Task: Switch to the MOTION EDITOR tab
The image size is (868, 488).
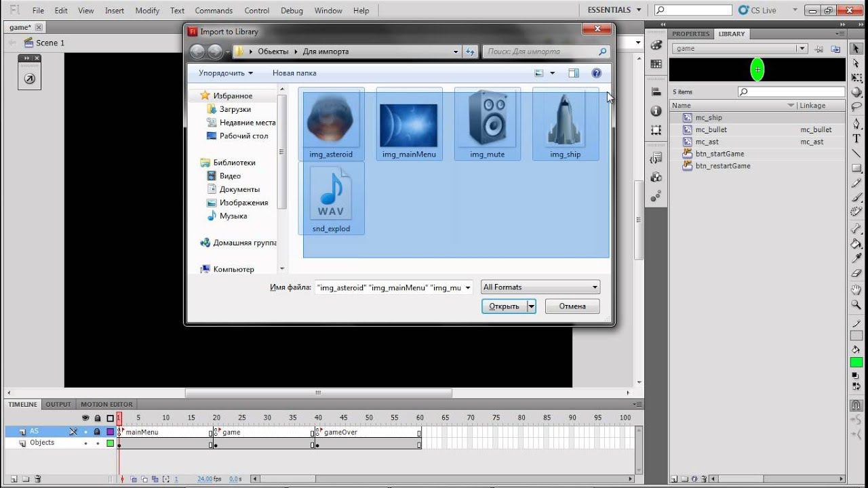Action: [x=106, y=405]
